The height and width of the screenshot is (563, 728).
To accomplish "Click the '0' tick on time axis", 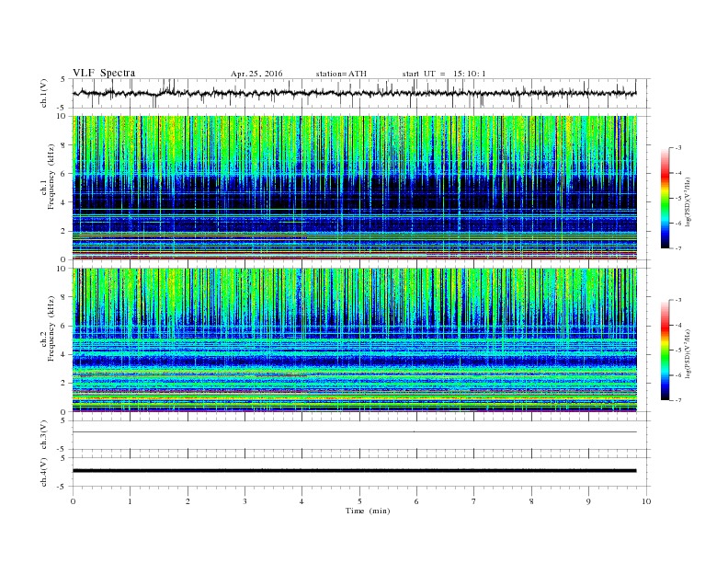I will click(x=73, y=501).
